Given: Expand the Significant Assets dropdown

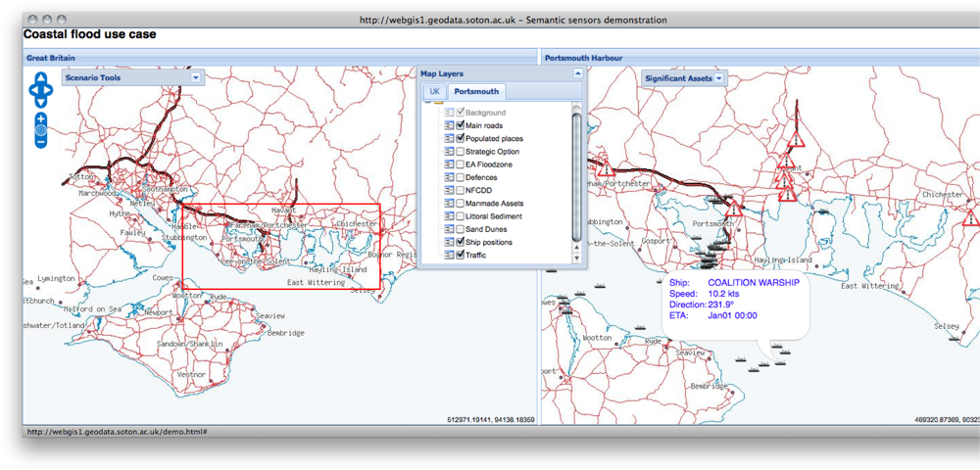Looking at the screenshot, I should (x=719, y=78).
